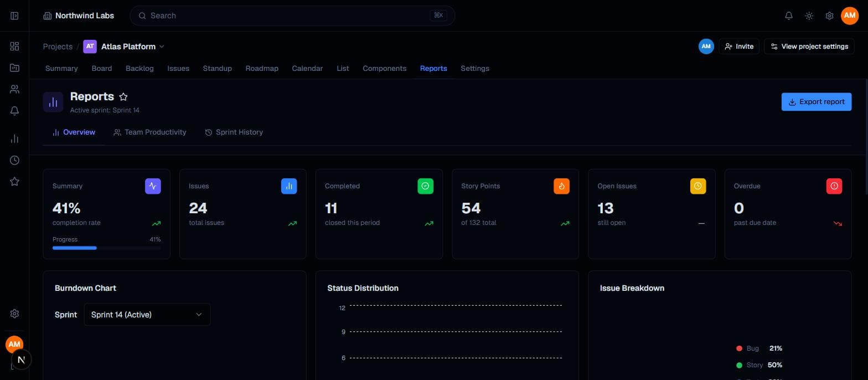Open the recent clock icon in sidebar
The width and height of the screenshot is (868, 380).
pyautogui.click(x=14, y=160)
